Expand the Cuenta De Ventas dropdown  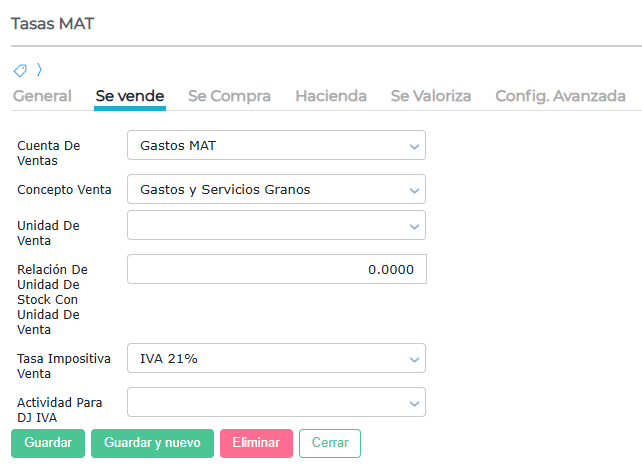coord(276,146)
